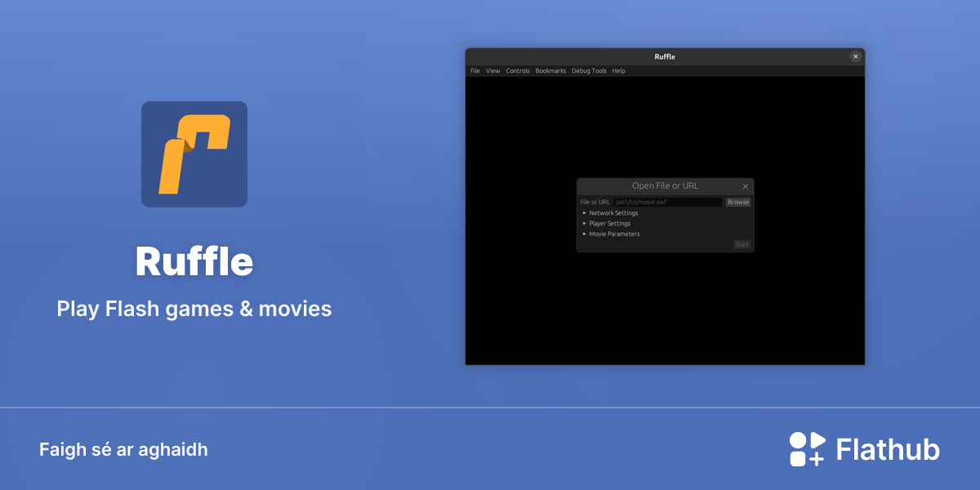Close the Ruffle window
980x490 pixels.
[x=855, y=56]
